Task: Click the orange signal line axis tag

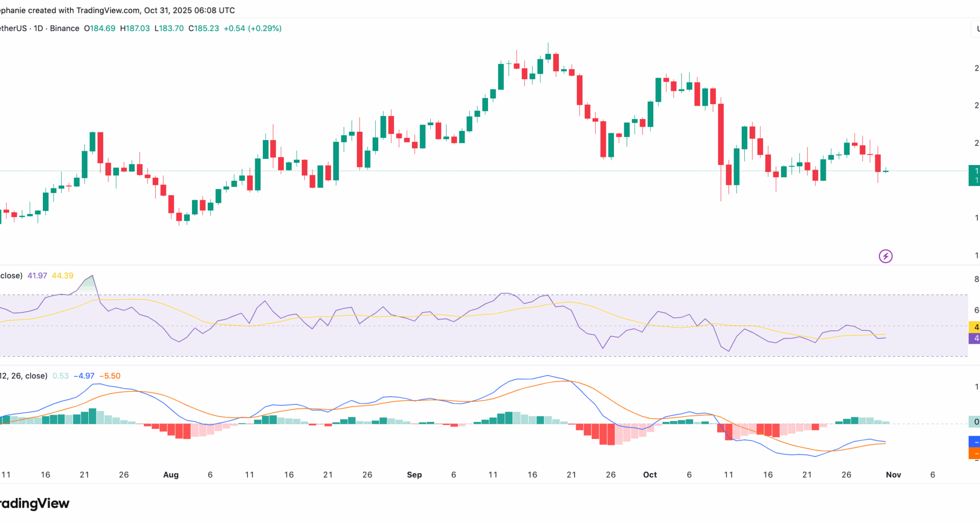Action: tap(974, 453)
